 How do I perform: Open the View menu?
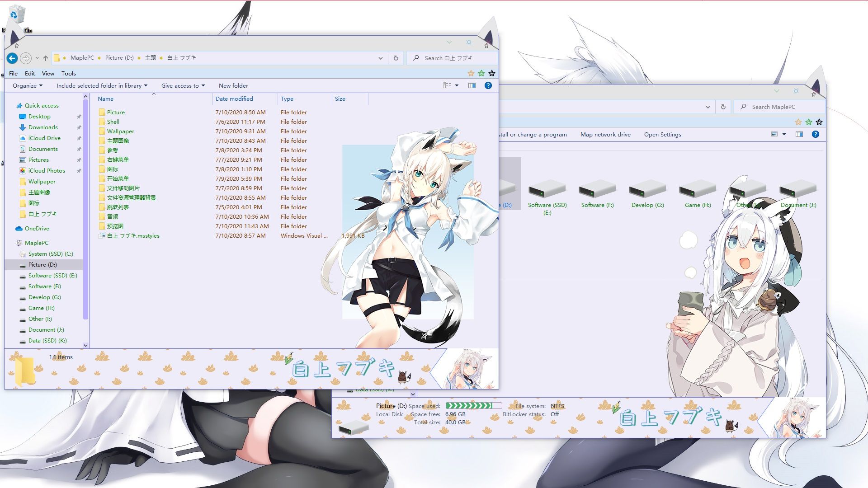click(x=48, y=73)
